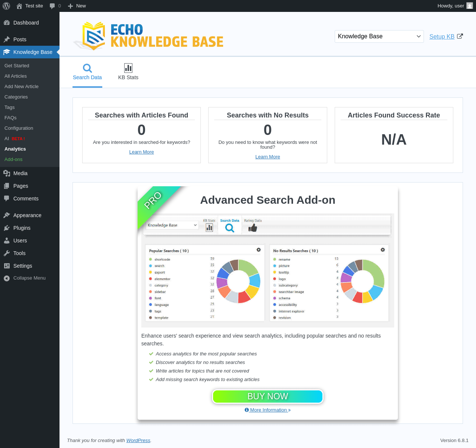Click the Advanced Search Add-on preview screenshot
Viewport: 476px width, 448px height.
(x=268, y=270)
